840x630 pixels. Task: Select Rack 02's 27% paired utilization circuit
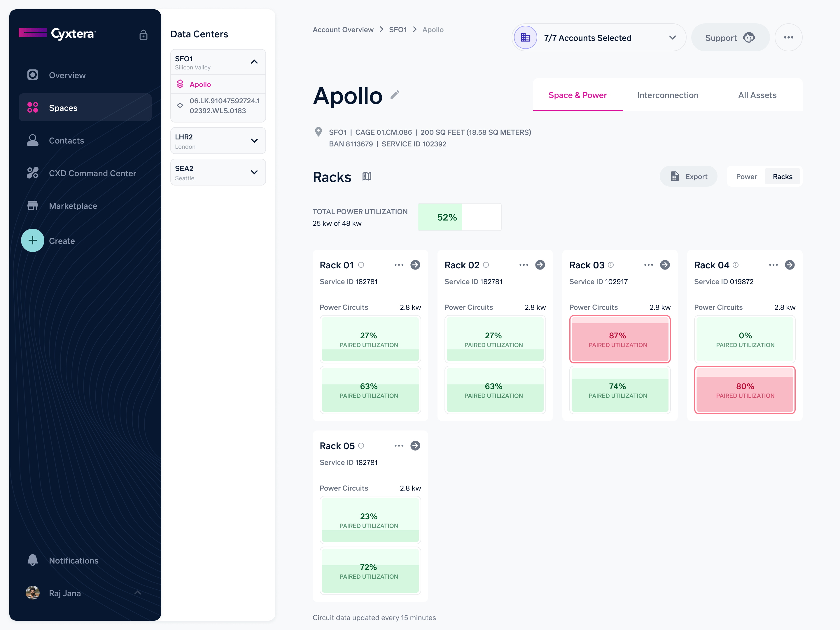(495, 339)
